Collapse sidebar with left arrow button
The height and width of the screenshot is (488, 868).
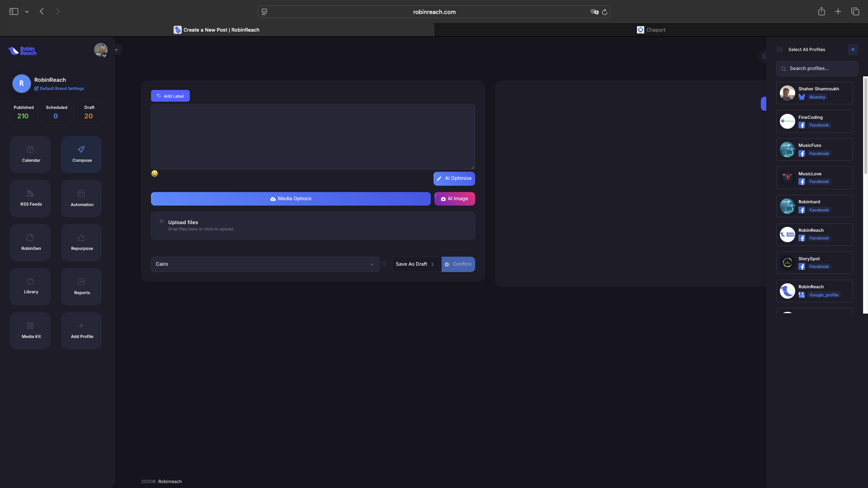click(117, 50)
